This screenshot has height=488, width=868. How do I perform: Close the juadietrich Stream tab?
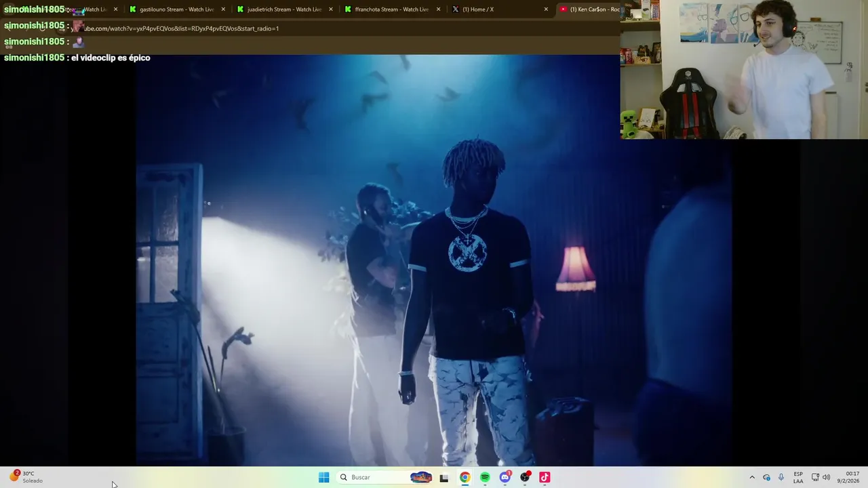(x=331, y=9)
